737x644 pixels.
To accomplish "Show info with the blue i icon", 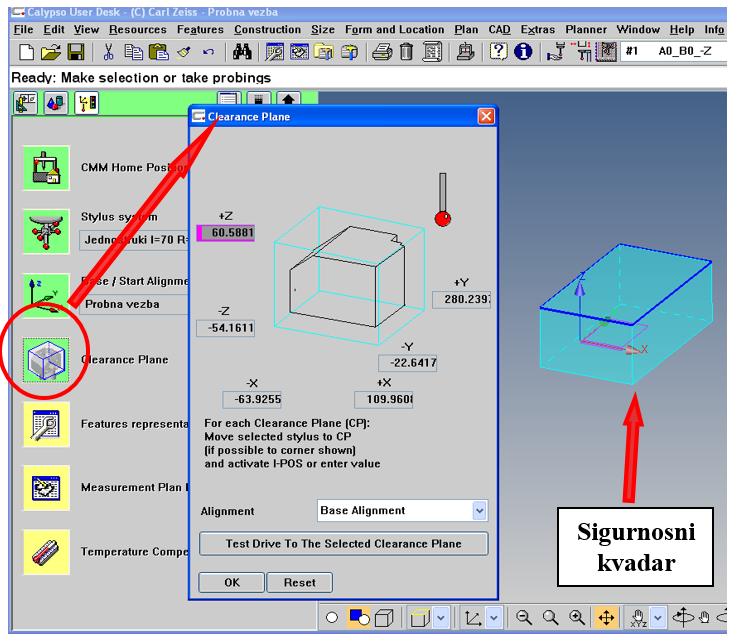I will (523, 51).
